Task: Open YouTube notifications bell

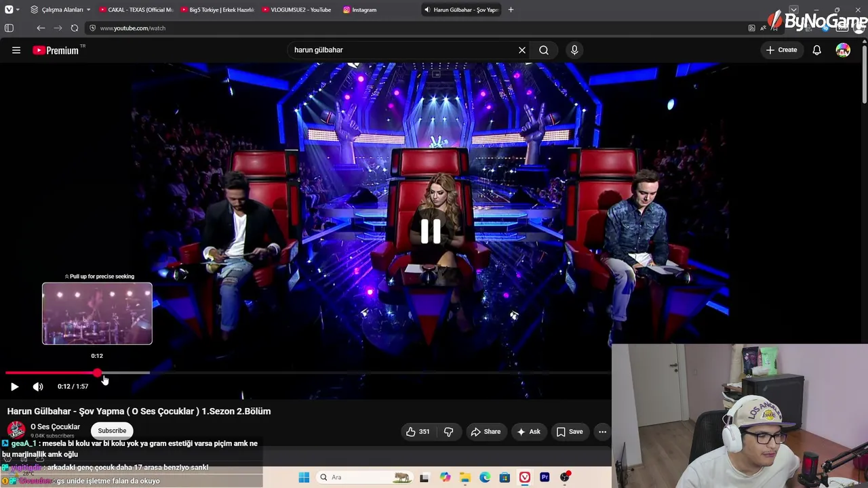Action: click(817, 50)
